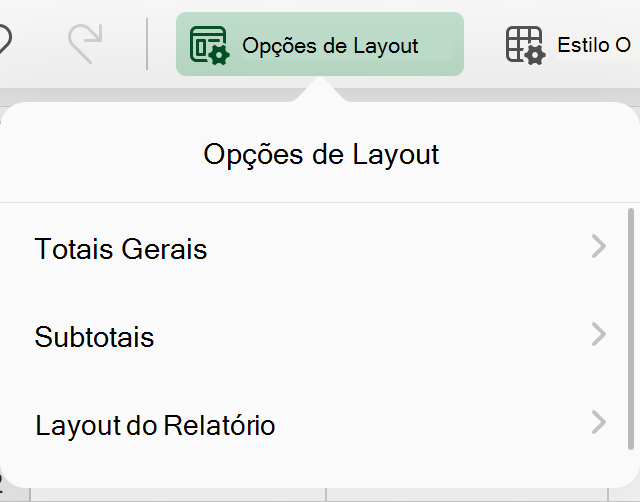Screen dimensions: 640x502
Task: Expand the Totais Gerais chevron arrow
Action: [x=599, y=247]
